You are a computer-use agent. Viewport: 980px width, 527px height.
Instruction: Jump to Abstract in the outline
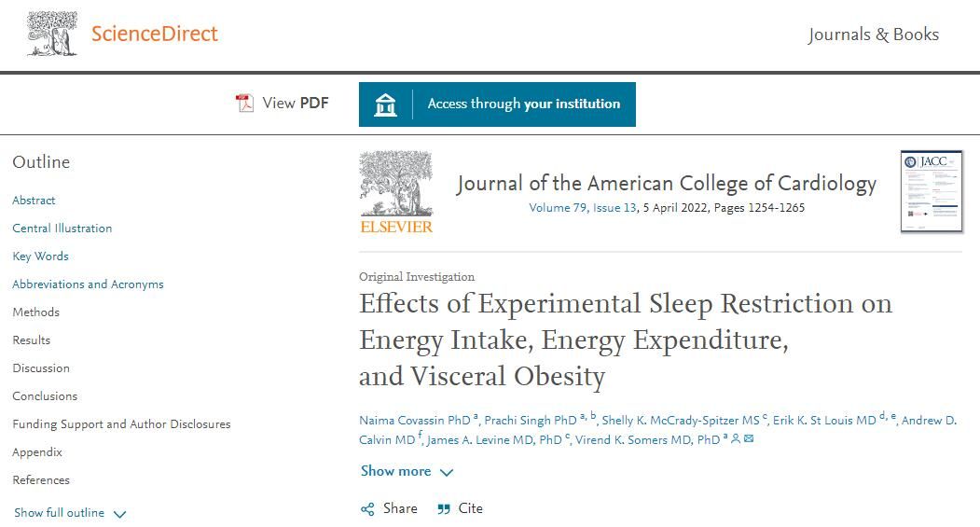[34, 200]
